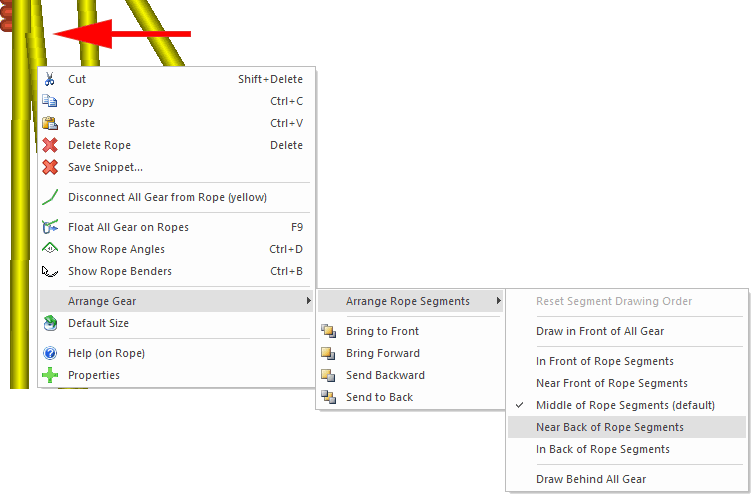Click the Show Rope Angles icon
The width and height of the screenshot is (751, 494).
pyautogui.click(x=50, y=249)
